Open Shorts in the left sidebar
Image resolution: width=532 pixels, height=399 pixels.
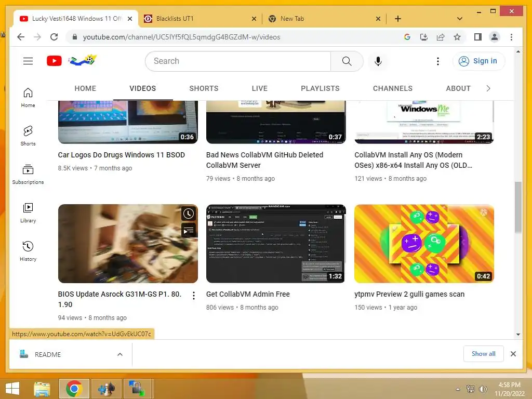pos(28,136)
